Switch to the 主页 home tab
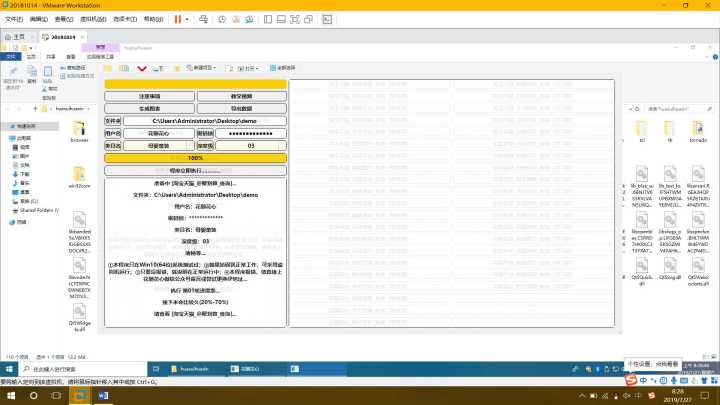 click(15, 35)
